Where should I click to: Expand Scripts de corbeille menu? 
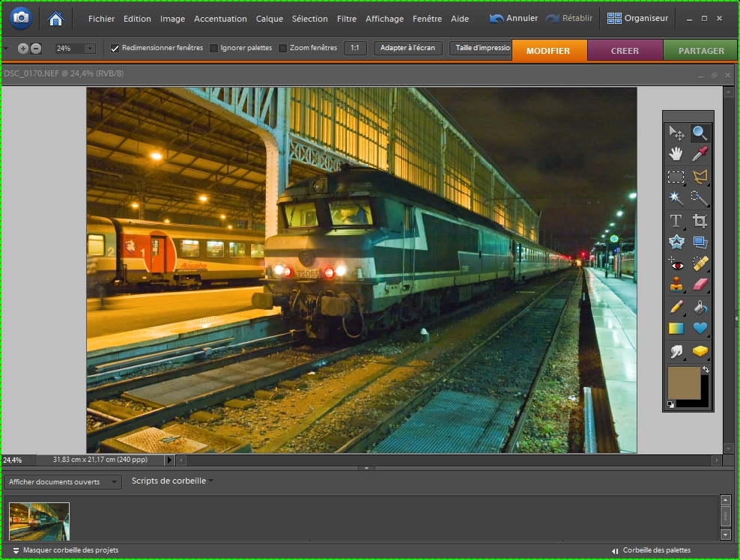172,481
